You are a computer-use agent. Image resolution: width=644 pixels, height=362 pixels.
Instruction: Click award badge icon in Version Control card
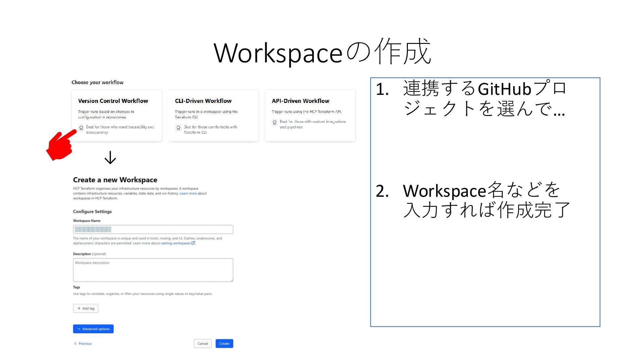click(81, 128)
